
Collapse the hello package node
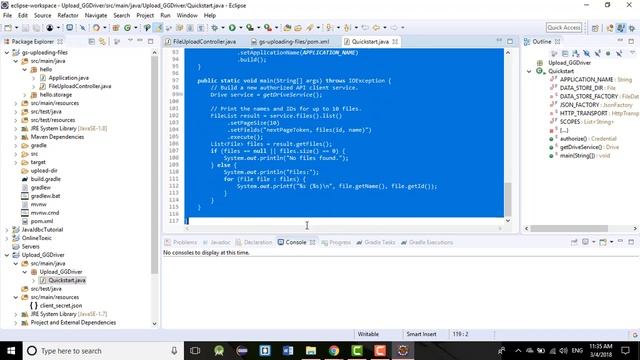tap(24, 70)
